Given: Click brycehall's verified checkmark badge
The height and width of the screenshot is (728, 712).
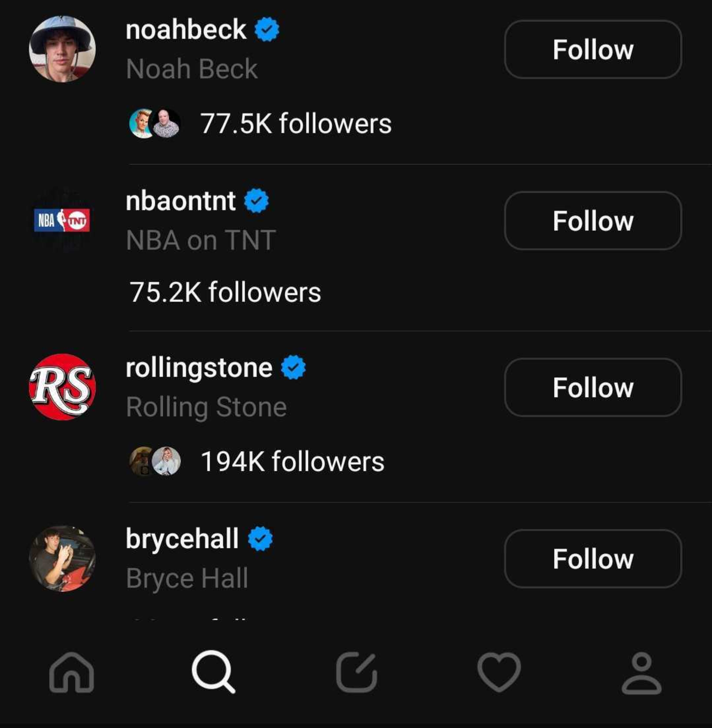Looking at the screenshot, I should 260,538.
